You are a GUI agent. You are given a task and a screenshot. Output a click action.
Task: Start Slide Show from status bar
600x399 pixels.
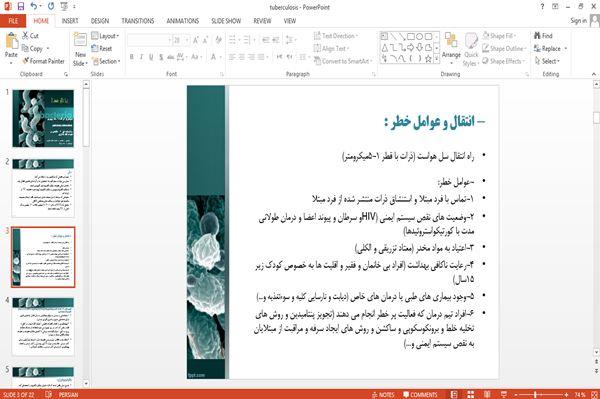[504, 394]
